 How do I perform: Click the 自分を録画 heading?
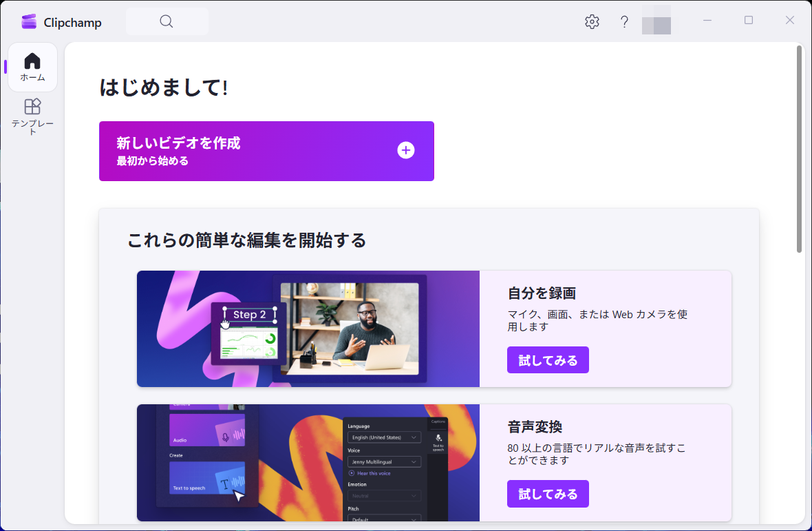542,293
